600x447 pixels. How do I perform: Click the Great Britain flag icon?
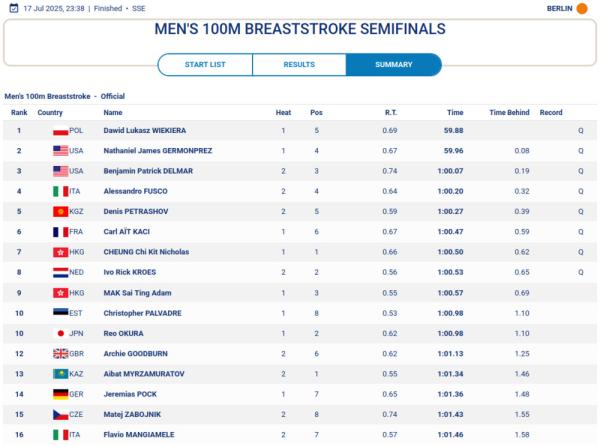point(59,353)
